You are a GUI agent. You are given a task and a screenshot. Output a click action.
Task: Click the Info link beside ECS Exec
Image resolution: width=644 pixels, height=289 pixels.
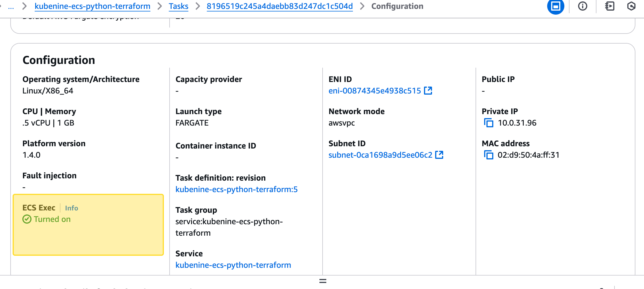[71, 208]
